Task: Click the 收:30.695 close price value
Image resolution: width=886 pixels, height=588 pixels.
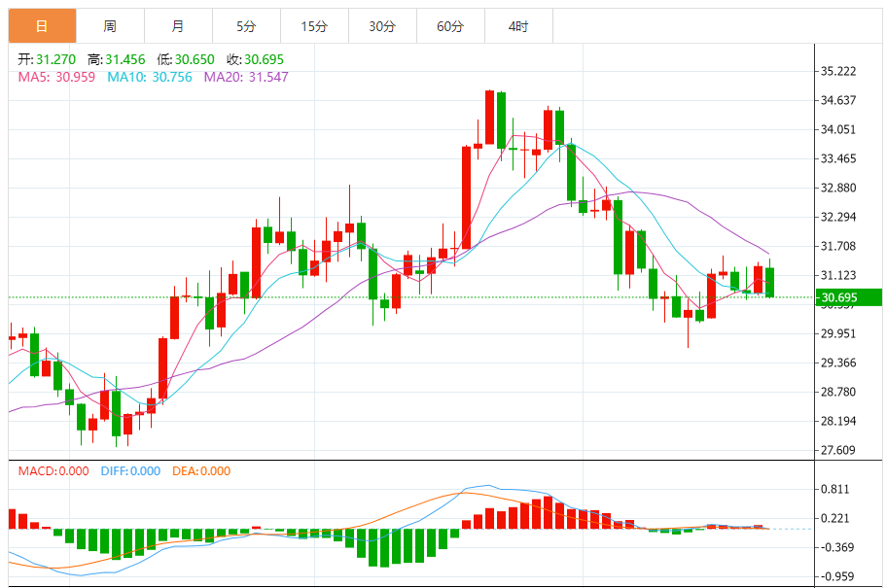Action: point(256,59)
